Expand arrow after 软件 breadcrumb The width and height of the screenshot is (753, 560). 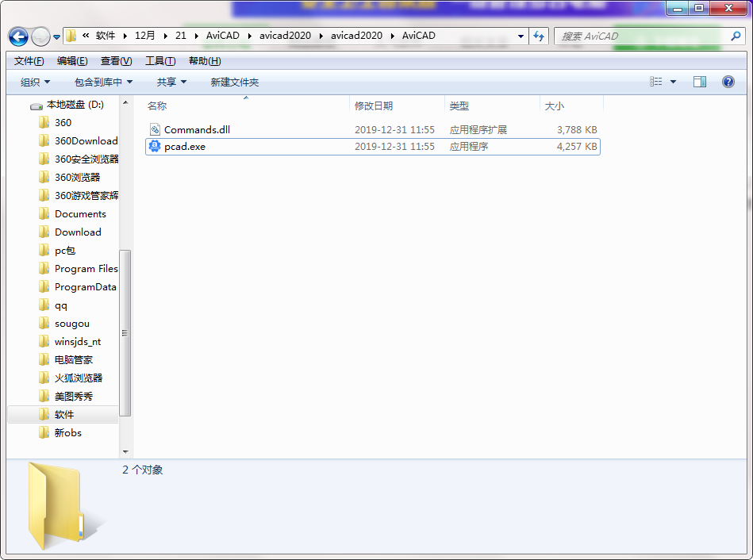[125, 36]
